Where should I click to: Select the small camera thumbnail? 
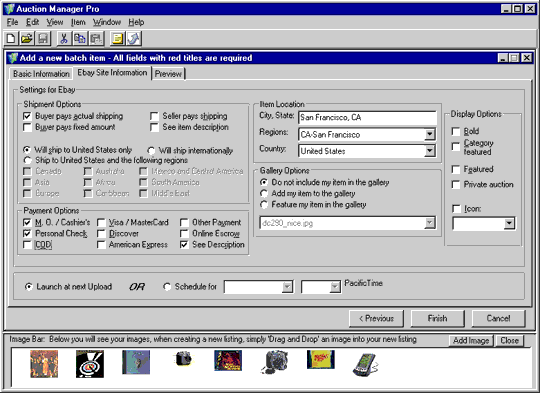coord(183,359)
